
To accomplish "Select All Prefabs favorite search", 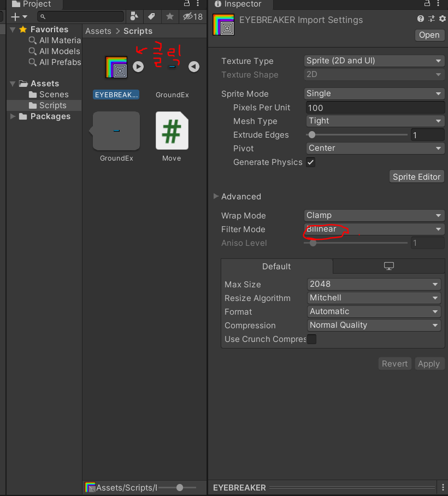I will (x=55, y=62).
